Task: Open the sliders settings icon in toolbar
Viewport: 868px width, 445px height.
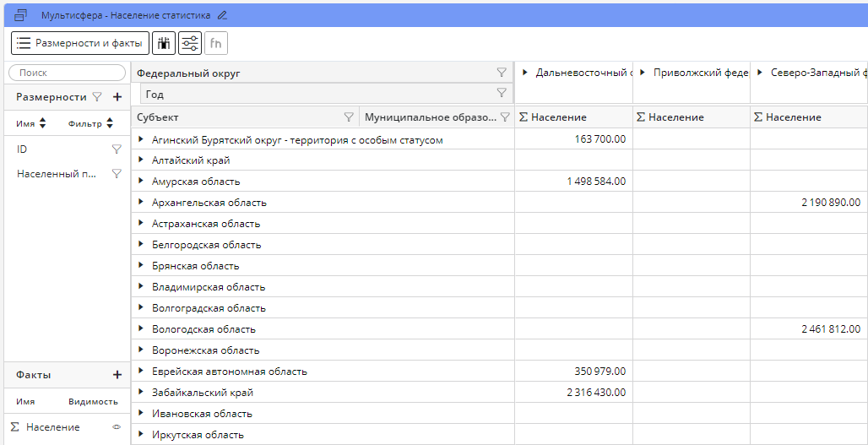Action: pyautogui.click(x=190, y=43)
